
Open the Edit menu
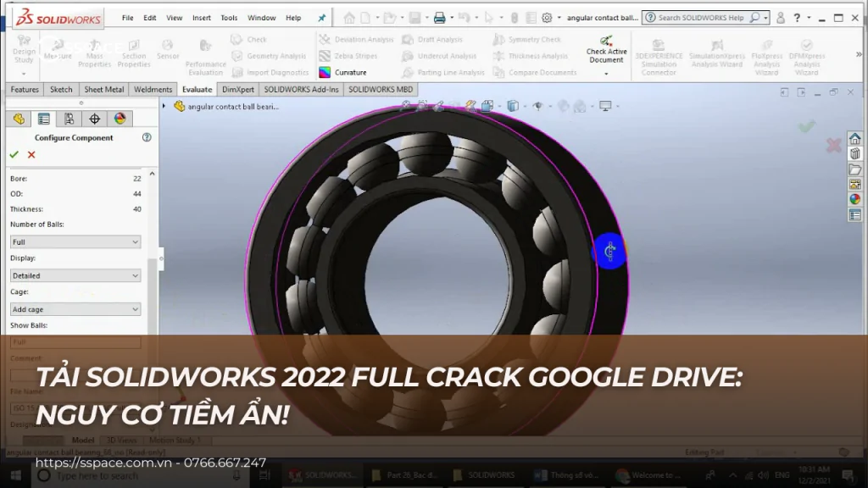tap(149, 18)
